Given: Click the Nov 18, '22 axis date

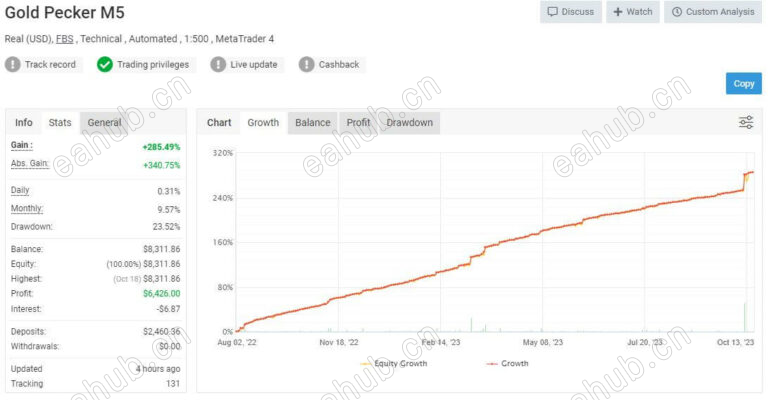Looking at the screenshot, I should coord(339,342).
